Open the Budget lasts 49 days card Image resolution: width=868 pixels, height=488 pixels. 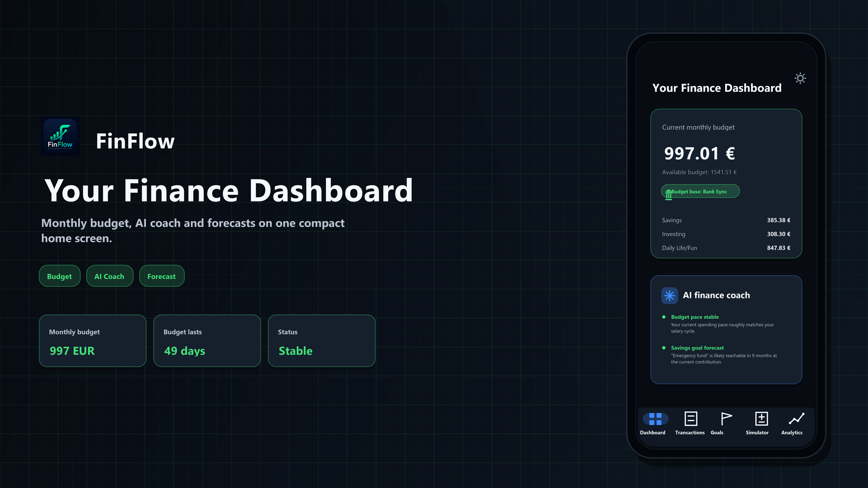(207, 341)
